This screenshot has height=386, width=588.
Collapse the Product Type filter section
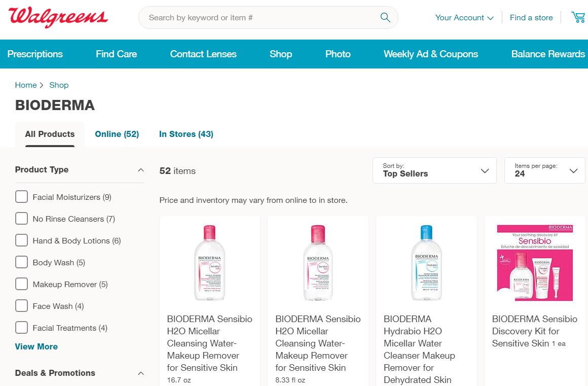click(x=141, y=170)
